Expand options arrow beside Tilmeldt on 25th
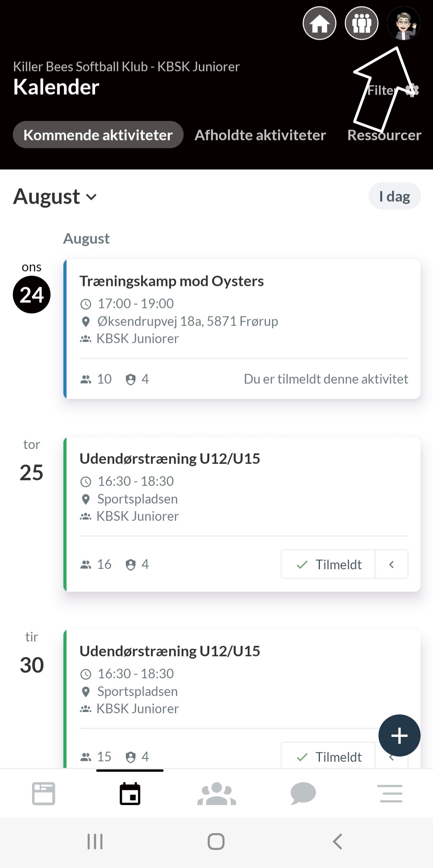Image resolution: width=433 pixels, height=868 pixels. pos(392,564)
